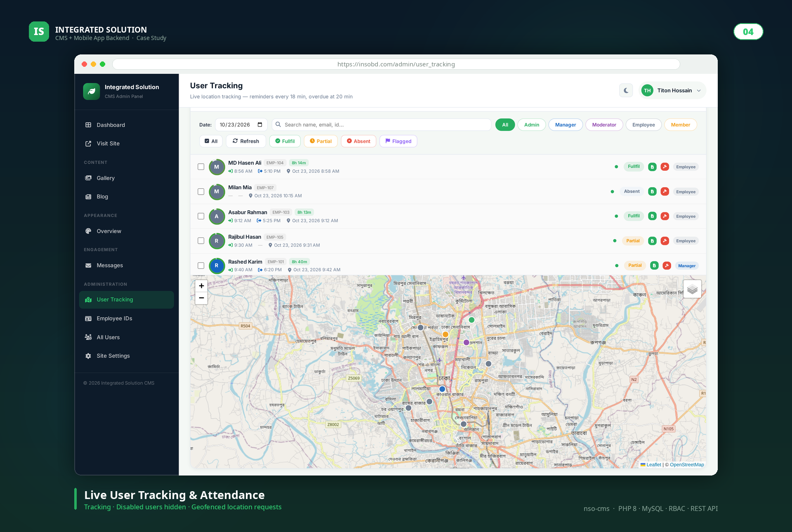Viewport: 792px width, 532px height.
Task: Click MD Hasen Ali's red pin icon
Action: [x=665, y=167]
